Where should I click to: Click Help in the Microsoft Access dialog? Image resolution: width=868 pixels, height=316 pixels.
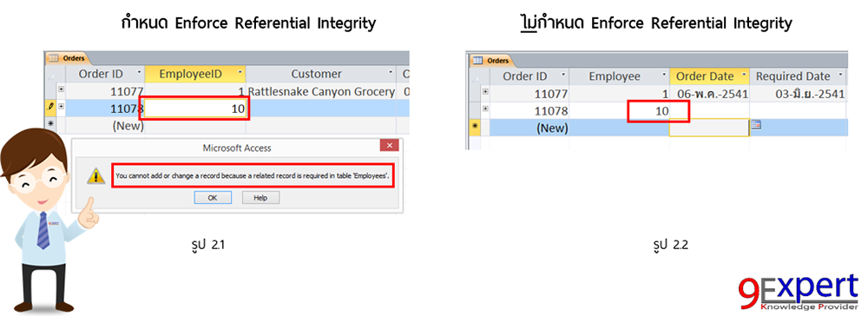point(260,198)
